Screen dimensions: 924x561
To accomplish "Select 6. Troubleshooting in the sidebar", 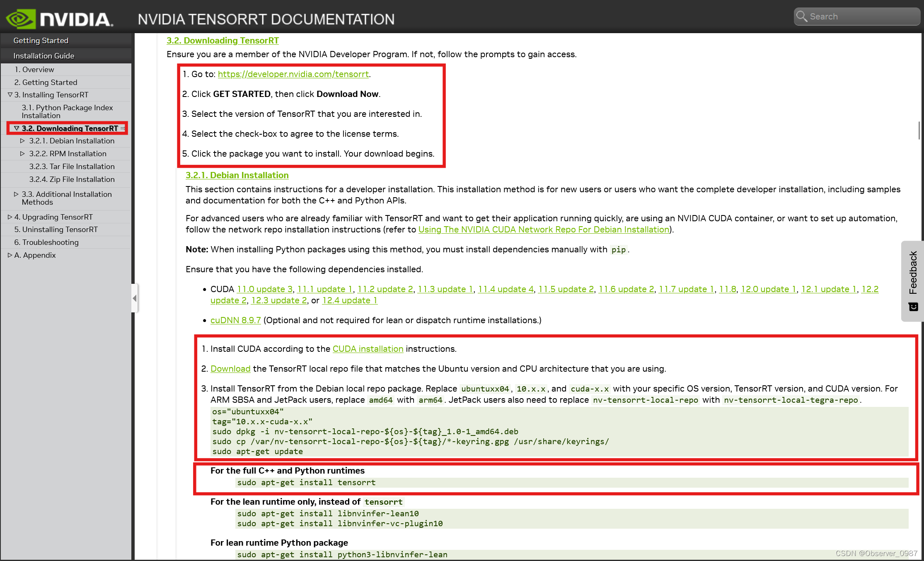I will pyautogui.click(x=46, y=242).
